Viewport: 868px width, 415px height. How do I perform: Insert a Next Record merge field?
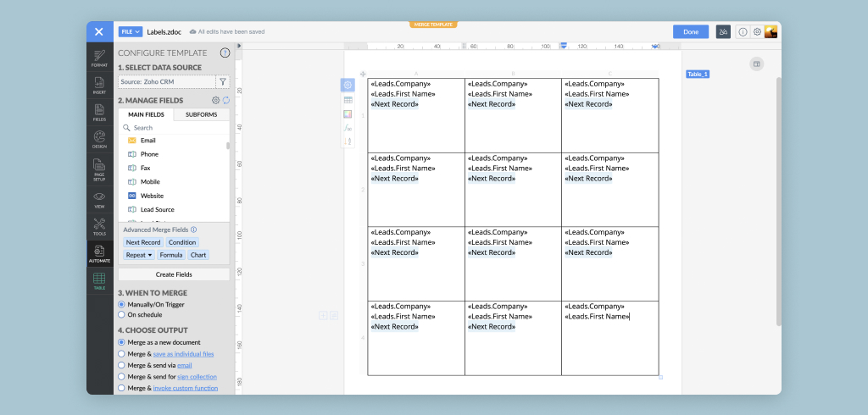pos(142,242)
